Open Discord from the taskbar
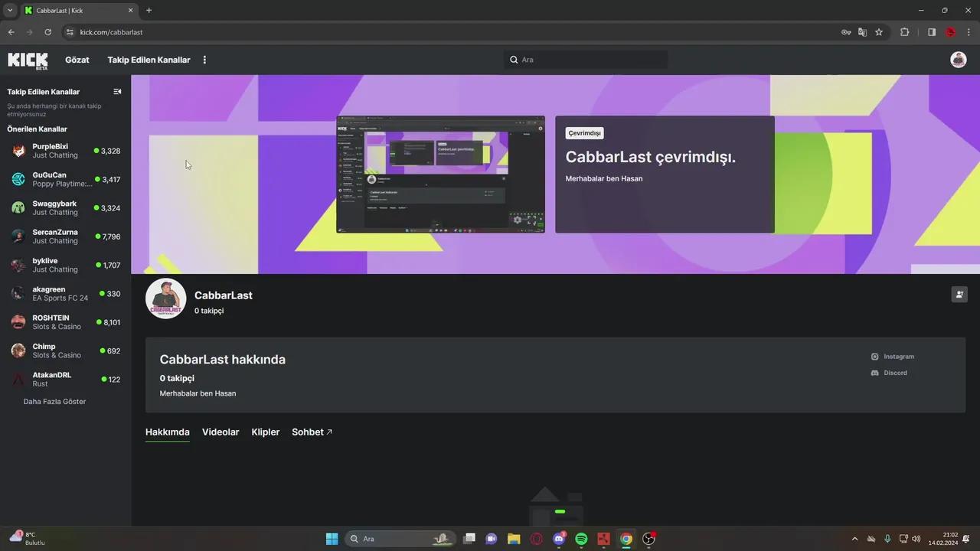This screenshot has width=980, height=551. pyautogui.click(x=559, y=539)
